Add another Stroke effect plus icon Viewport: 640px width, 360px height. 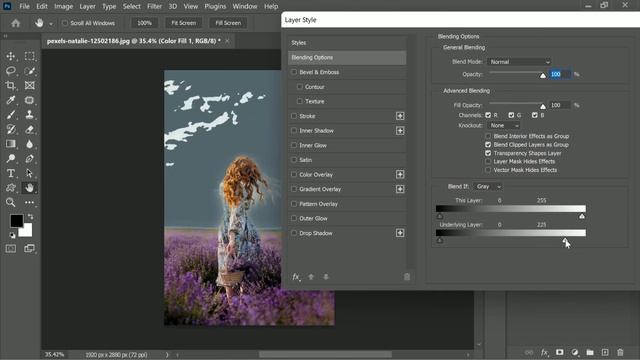pyautogui.click(x=400, y=116)
